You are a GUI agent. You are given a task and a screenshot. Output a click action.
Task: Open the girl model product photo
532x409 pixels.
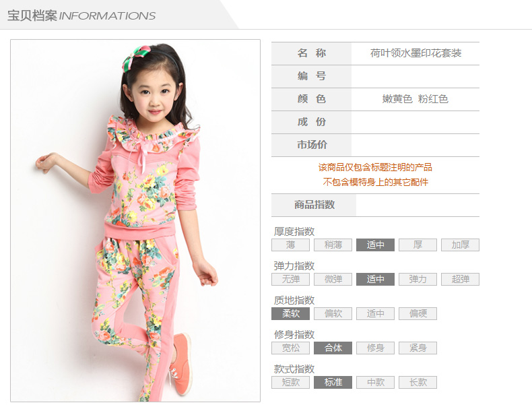click(x=135, y=220)
